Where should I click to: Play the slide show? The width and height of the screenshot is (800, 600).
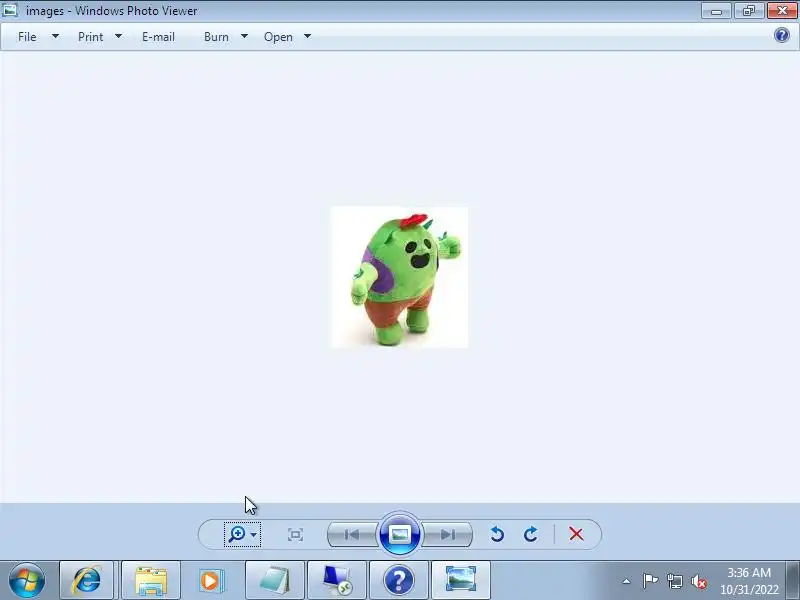[399, 534]
